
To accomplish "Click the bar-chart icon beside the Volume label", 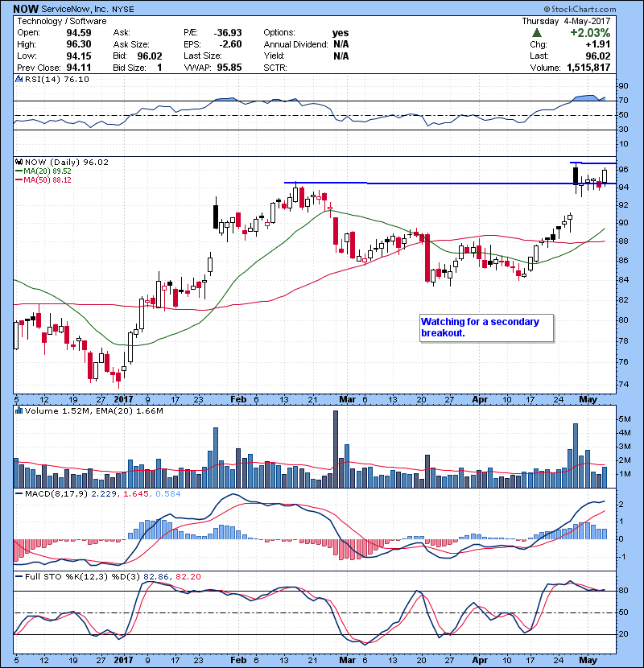I will (19, 410).
